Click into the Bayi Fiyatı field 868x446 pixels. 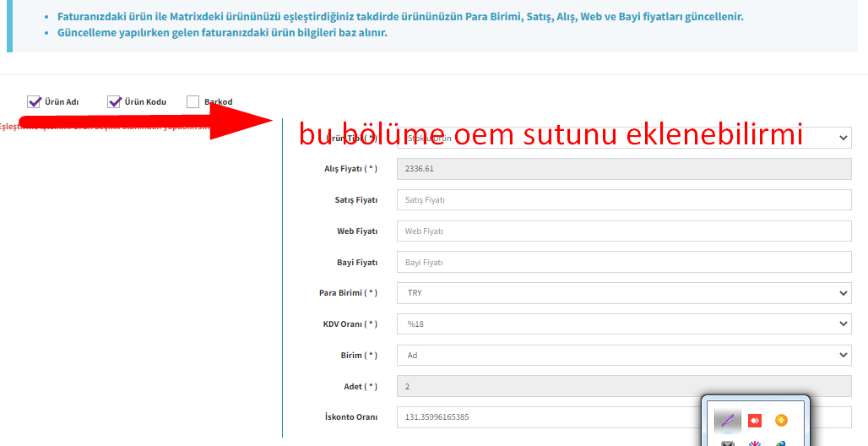624,263
